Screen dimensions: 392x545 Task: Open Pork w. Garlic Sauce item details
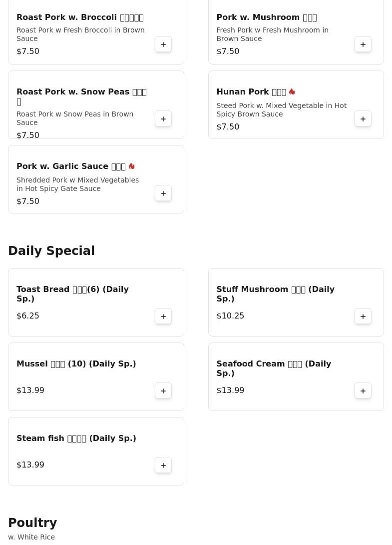coord(70,166)
